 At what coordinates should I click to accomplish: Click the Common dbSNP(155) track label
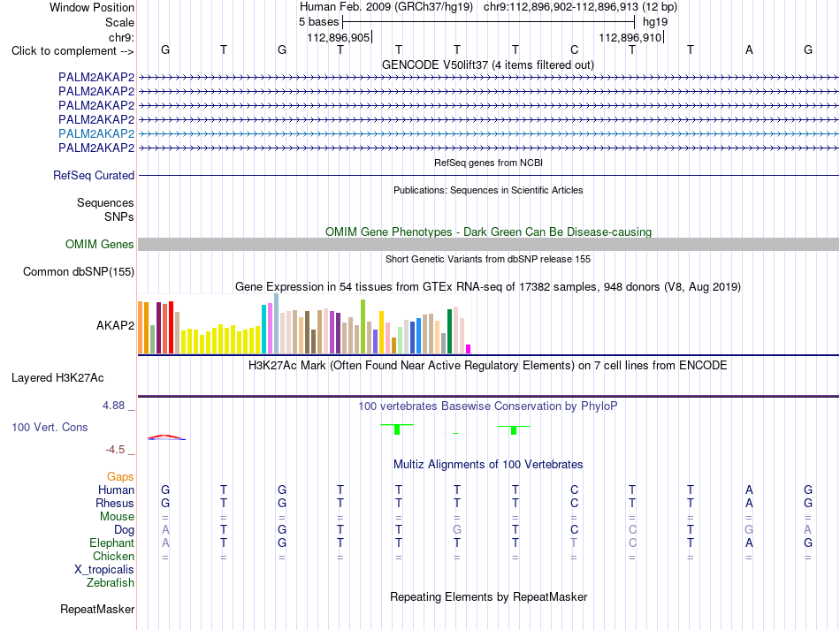[78, 272]
